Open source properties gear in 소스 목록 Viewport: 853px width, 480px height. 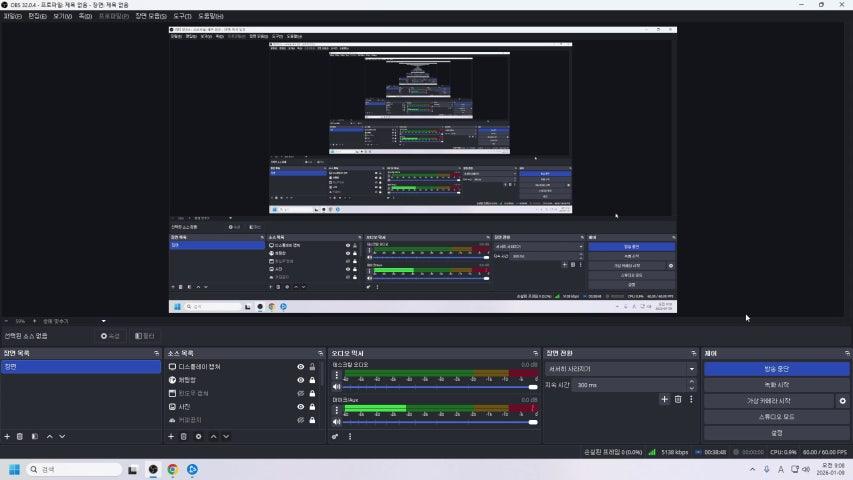[198, 436]
